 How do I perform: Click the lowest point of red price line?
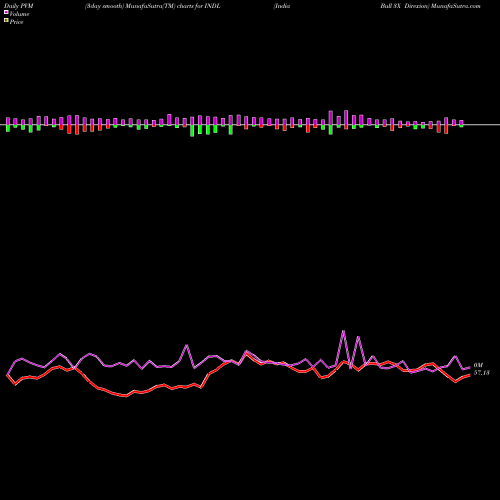[x=126, y=396]
